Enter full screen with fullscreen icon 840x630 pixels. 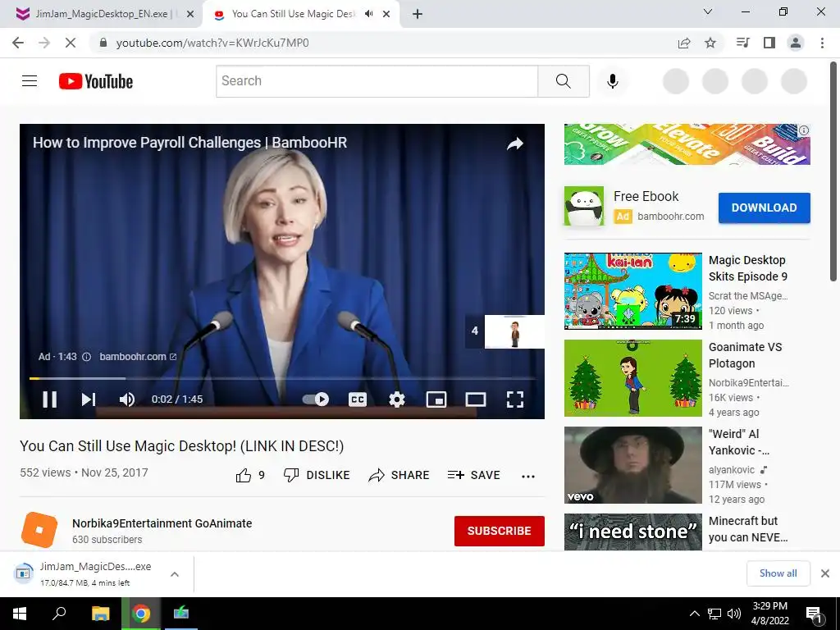coord(515,399)
